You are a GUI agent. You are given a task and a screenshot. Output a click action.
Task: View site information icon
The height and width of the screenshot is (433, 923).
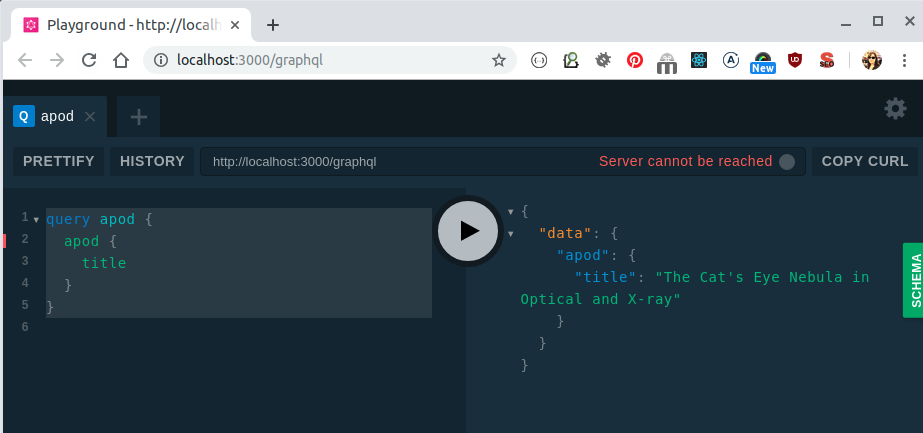[x=161, y=60]
